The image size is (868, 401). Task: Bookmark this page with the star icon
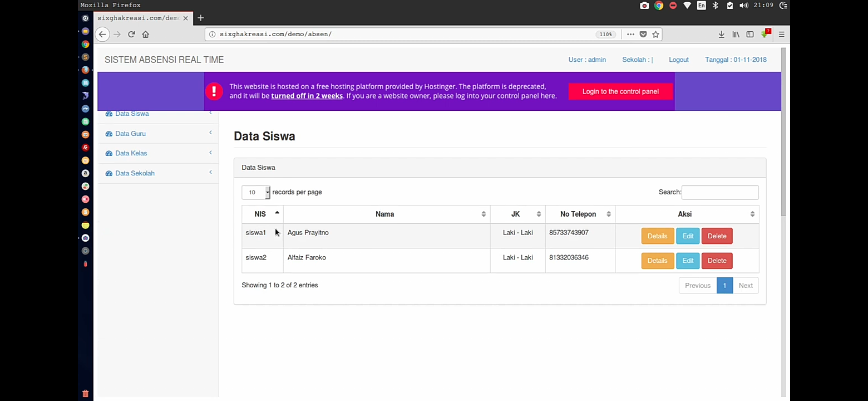[656, 35]
